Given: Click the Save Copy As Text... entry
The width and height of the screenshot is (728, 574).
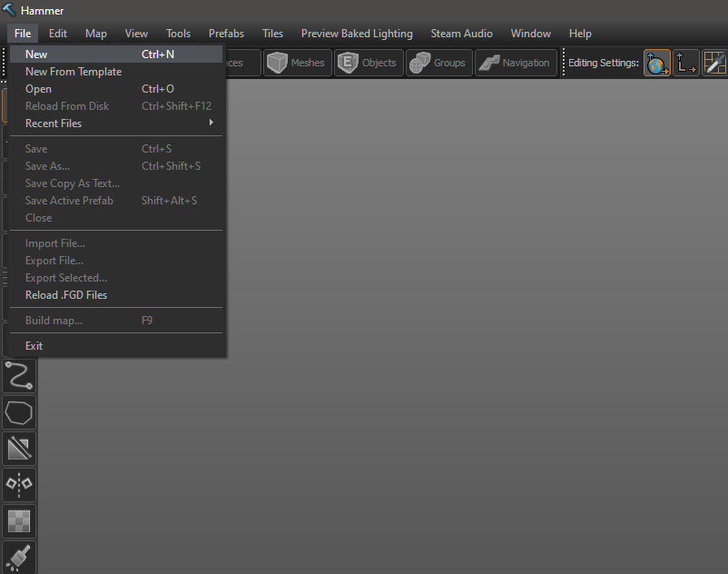Looking at the screenshot, I should [116, 183].
